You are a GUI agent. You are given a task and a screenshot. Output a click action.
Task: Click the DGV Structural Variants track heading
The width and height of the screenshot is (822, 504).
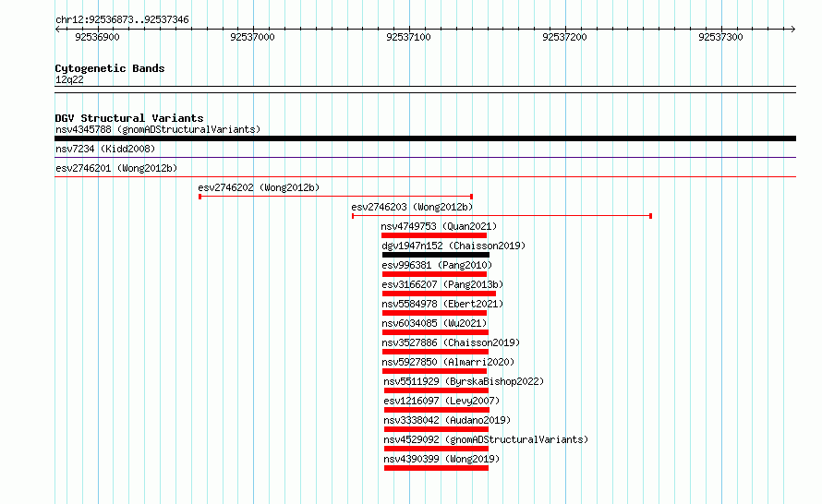pos(129,118)
